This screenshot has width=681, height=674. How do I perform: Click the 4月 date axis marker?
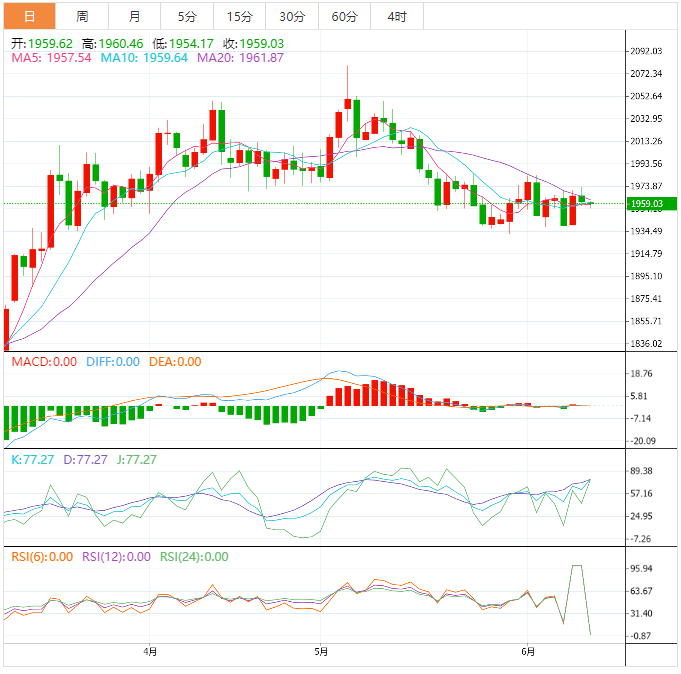click(150, 652)
